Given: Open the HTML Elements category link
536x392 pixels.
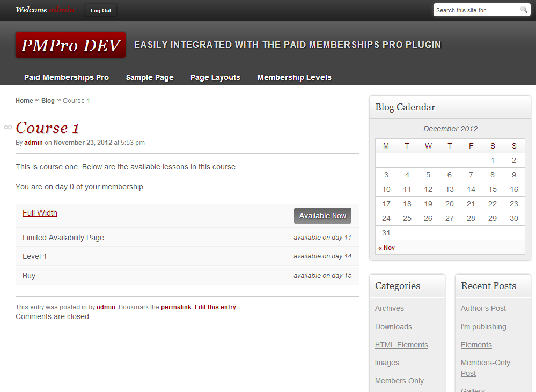Looking at the screenshot, I should 401,345.
